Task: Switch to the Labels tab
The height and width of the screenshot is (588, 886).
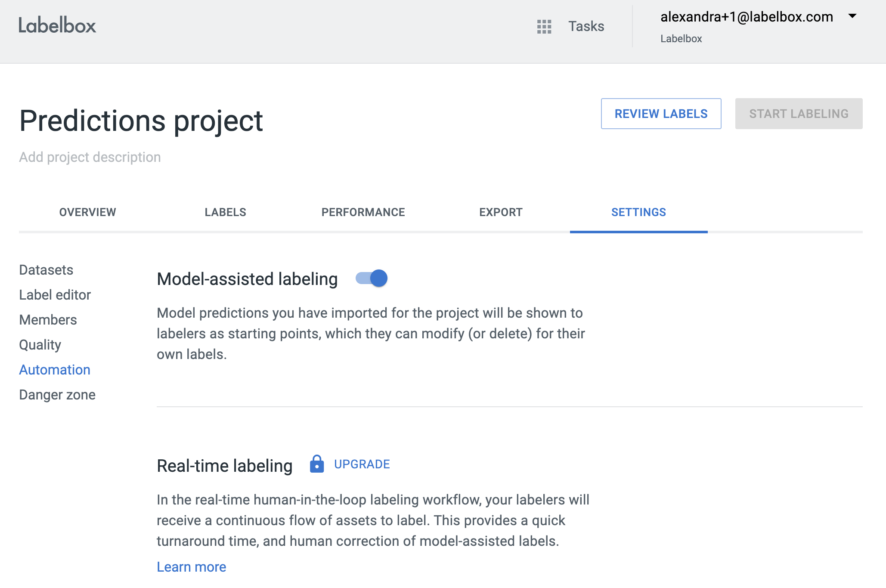Action: click(x=226, y=212)
